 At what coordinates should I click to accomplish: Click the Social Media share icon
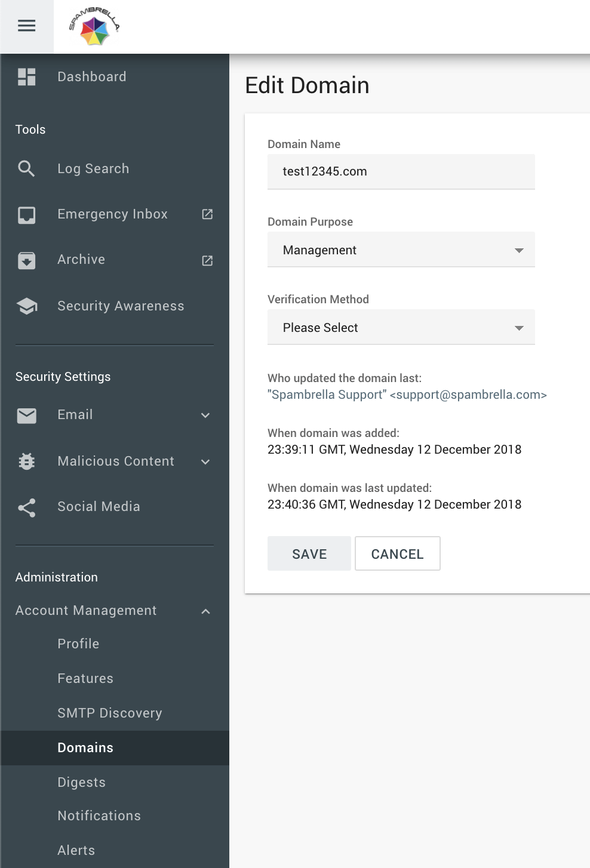pyautogui.click(x=26, y=507)
